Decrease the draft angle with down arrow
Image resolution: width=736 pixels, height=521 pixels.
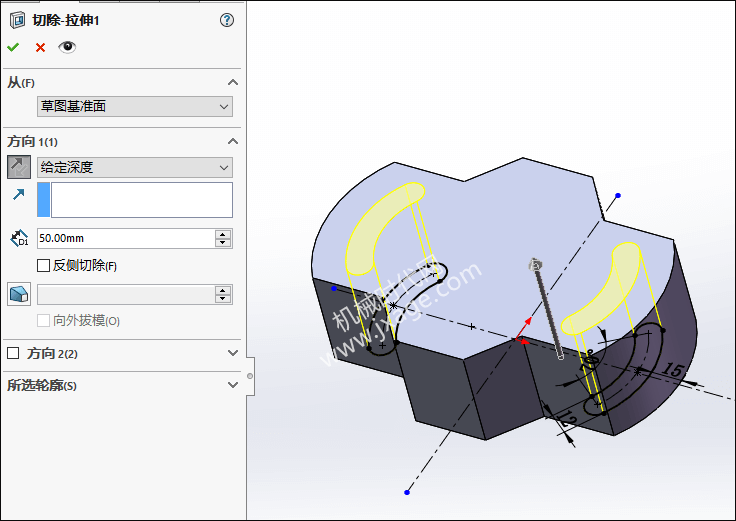(x=223, y=299)
